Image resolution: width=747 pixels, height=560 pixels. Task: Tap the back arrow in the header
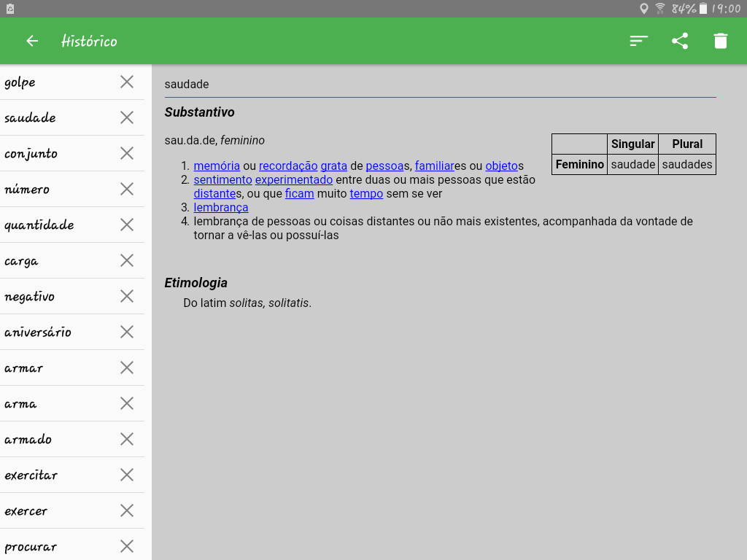[x=32, y=41]
